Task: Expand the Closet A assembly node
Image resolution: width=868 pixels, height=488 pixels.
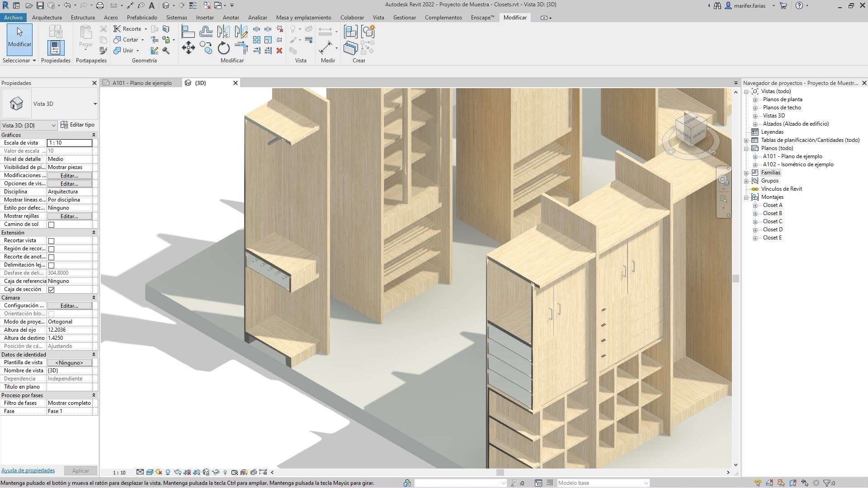Action: [755, 205]
